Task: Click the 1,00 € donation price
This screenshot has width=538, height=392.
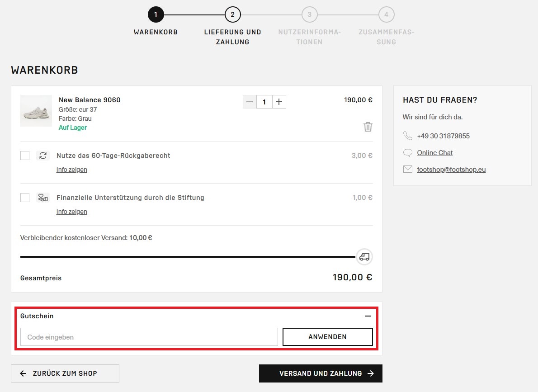Action: pyautogui.click(x=362, y=198)
